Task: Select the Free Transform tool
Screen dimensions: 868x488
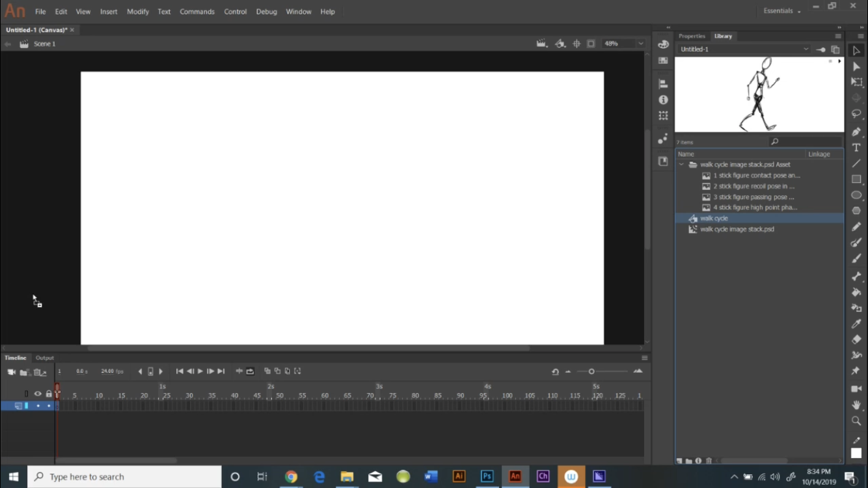Action: (856, 81)
